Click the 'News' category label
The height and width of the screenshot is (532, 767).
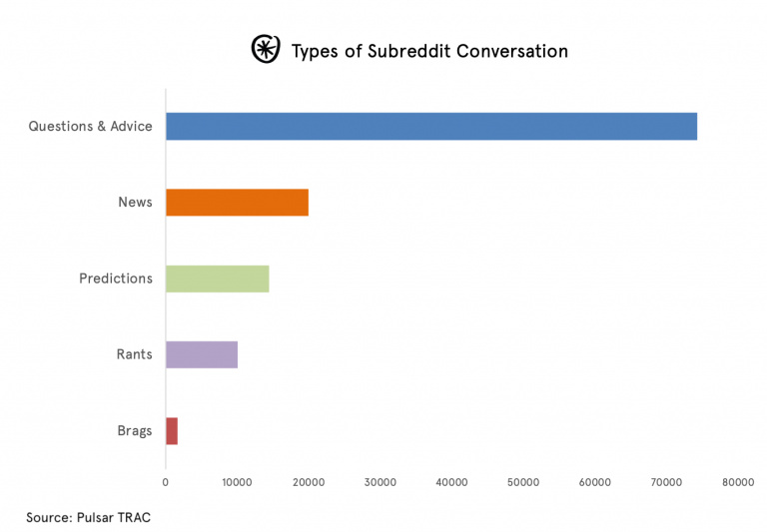(135, 203)
